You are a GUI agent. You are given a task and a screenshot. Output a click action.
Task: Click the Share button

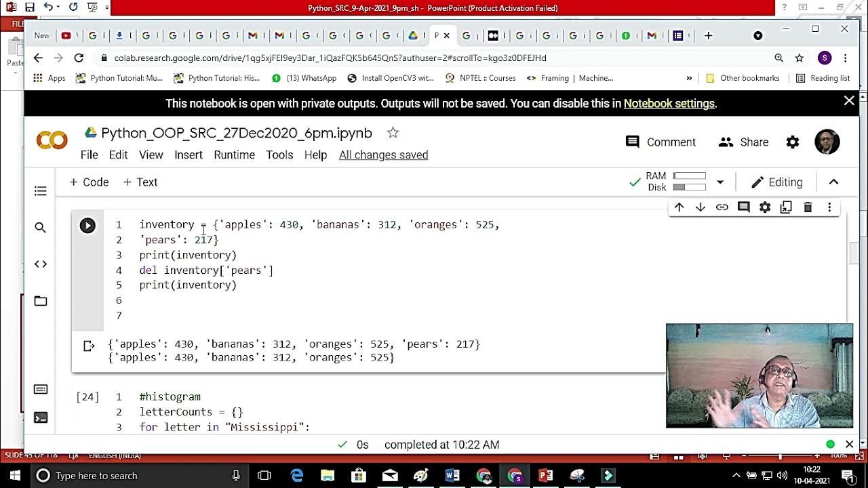tap(743, 142)
